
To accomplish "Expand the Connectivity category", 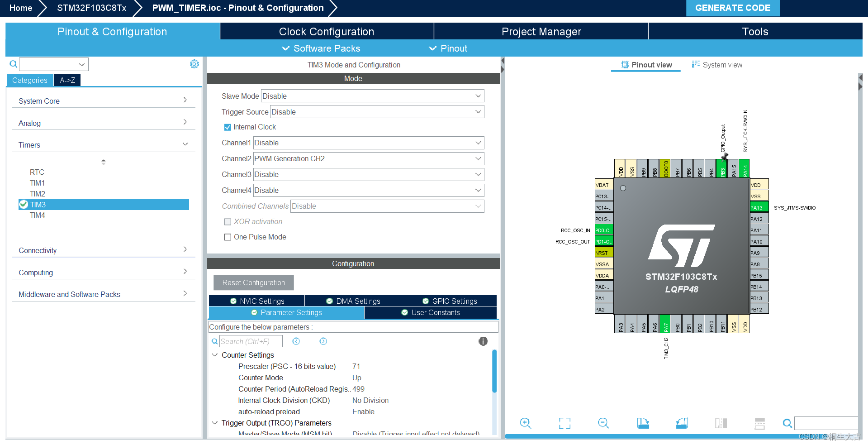I will (x=104, y=250).
